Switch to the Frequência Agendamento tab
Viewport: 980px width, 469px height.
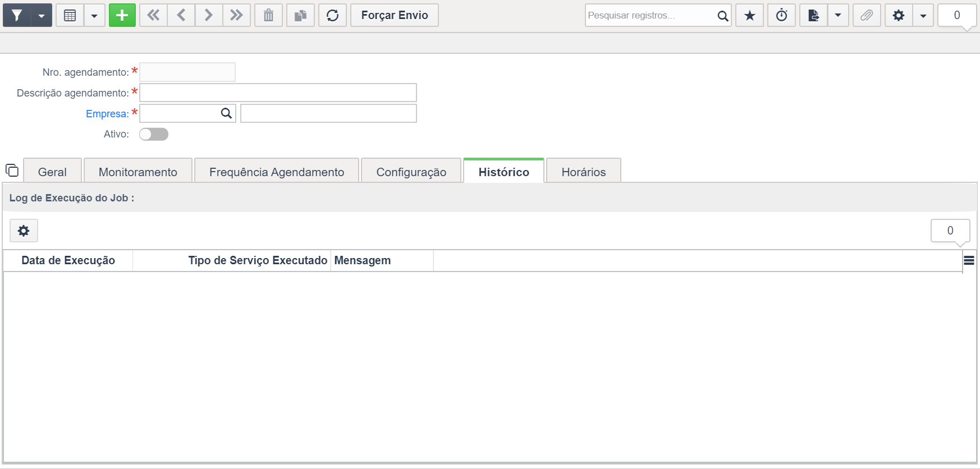pos(276,172)
